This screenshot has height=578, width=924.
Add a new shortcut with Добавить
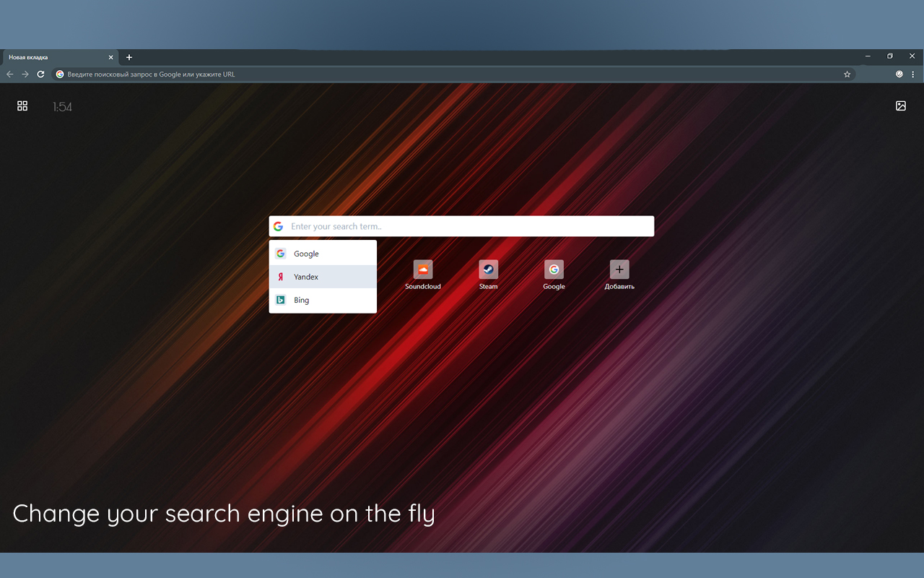click(619, 275)
